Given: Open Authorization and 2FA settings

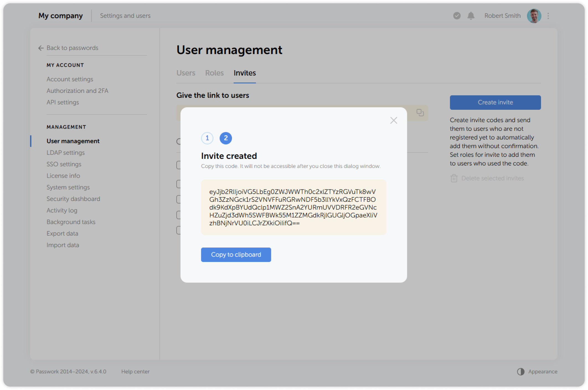Looking at the screenshot, I should click(x=77, y=91).
